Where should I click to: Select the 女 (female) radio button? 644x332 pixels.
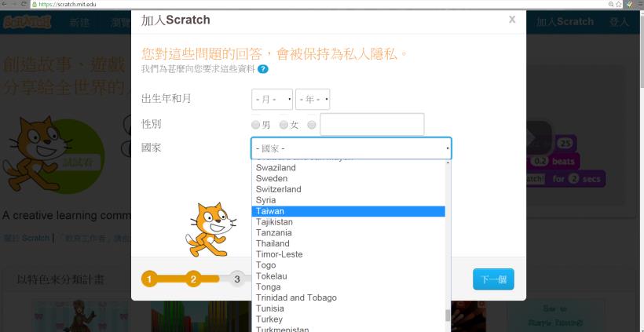(284, 125)
